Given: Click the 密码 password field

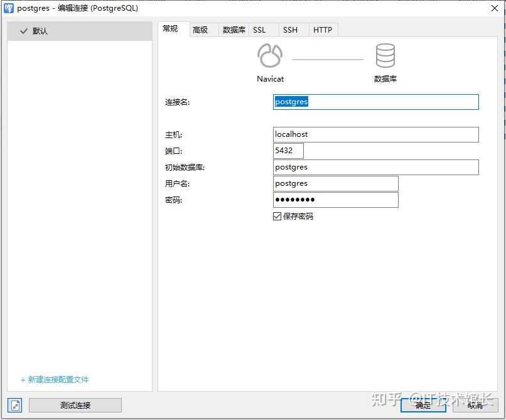Looking at the screenshot, I should (x=335, y=200).
